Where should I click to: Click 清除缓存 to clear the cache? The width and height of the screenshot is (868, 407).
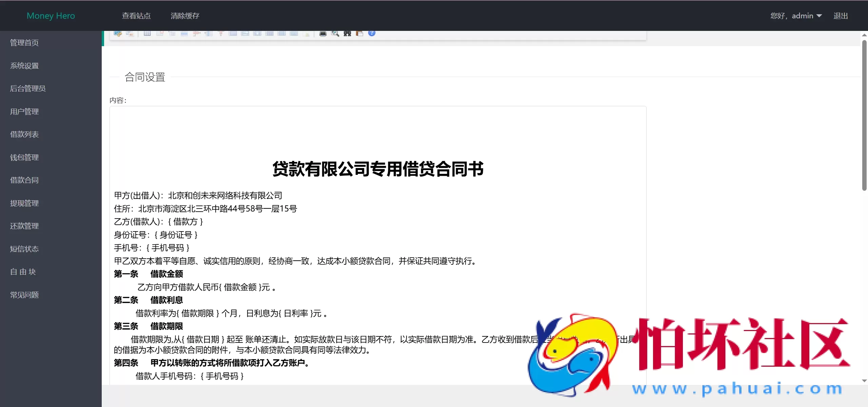point(185,16)
